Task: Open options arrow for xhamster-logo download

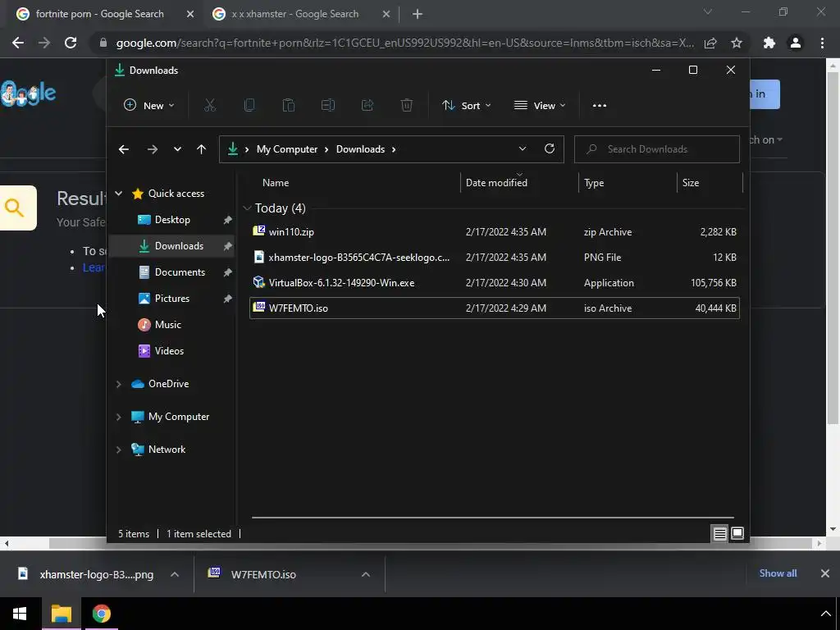Action: coord(175,574)
